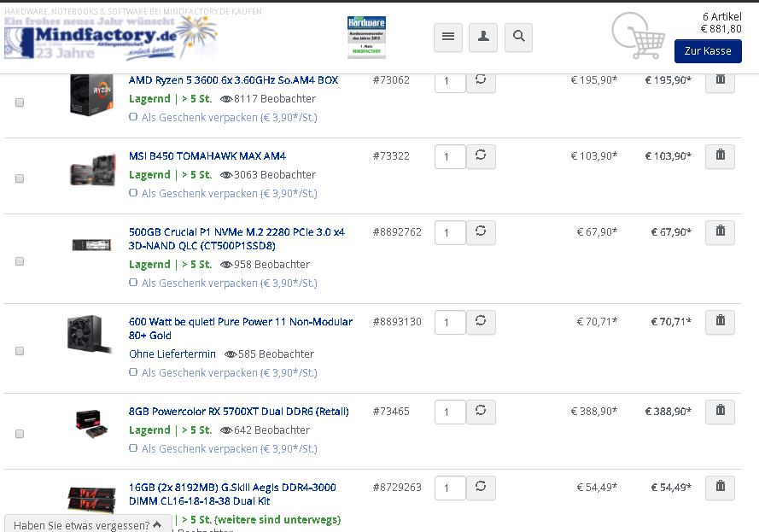Image resolution: width=759 pixels, height=532 pixels.
Task: Enable gift wrapping for Powercolor RX 5700XT
Action: click(x=133, y=448)
